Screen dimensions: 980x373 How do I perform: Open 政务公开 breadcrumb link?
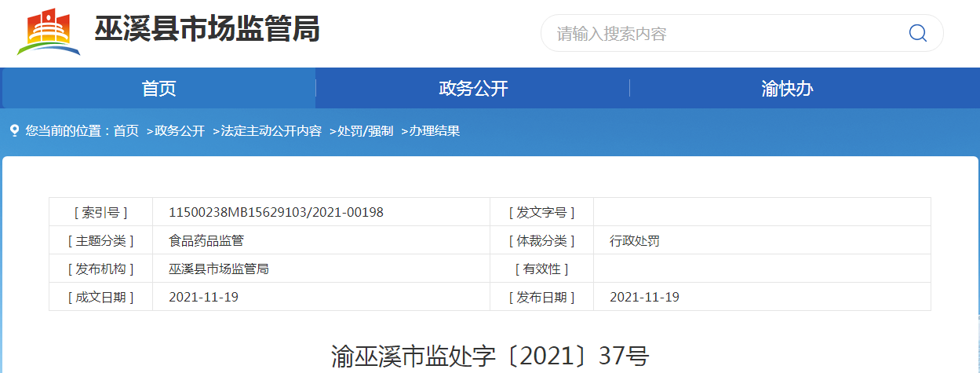(x=180, y=131)
